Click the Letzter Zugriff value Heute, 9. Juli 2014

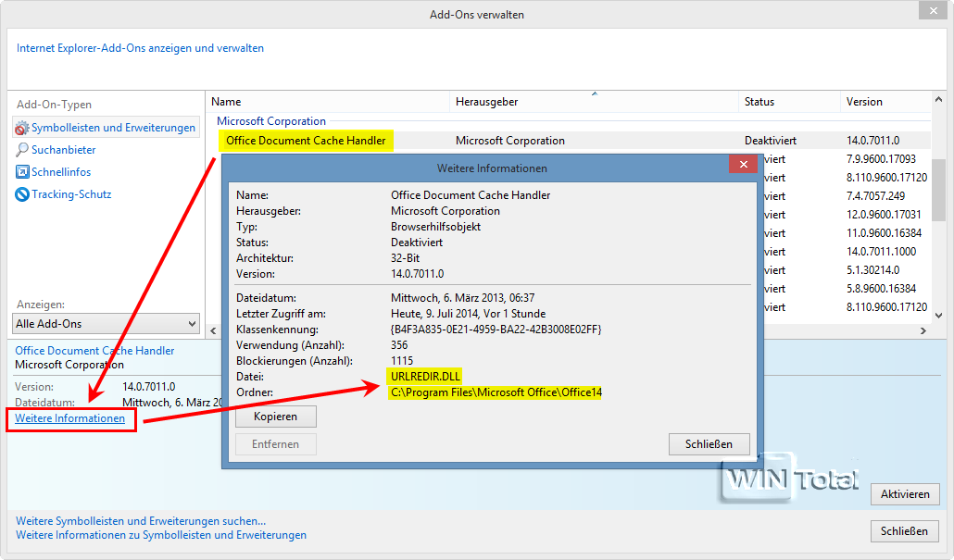pyautogui.click(x=468, y=314)
